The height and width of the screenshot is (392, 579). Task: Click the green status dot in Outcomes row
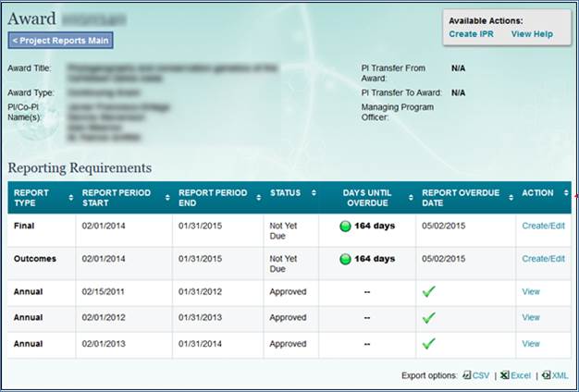click(x=345, y=259)
